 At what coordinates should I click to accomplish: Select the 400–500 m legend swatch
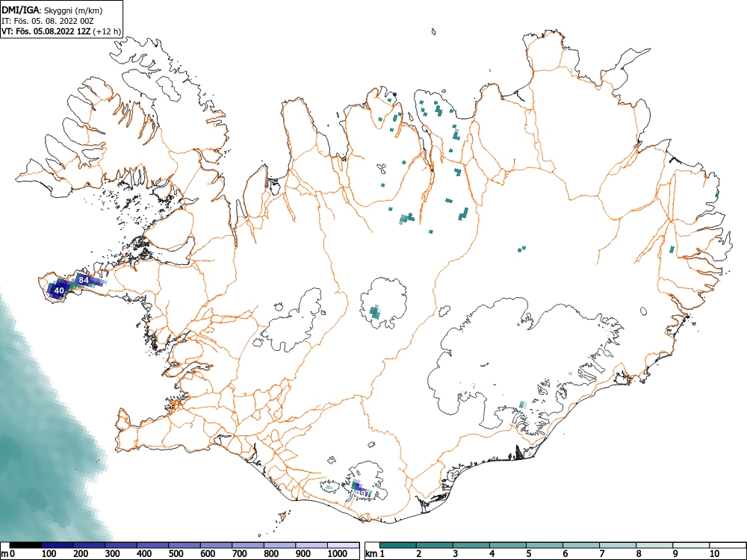153,545
